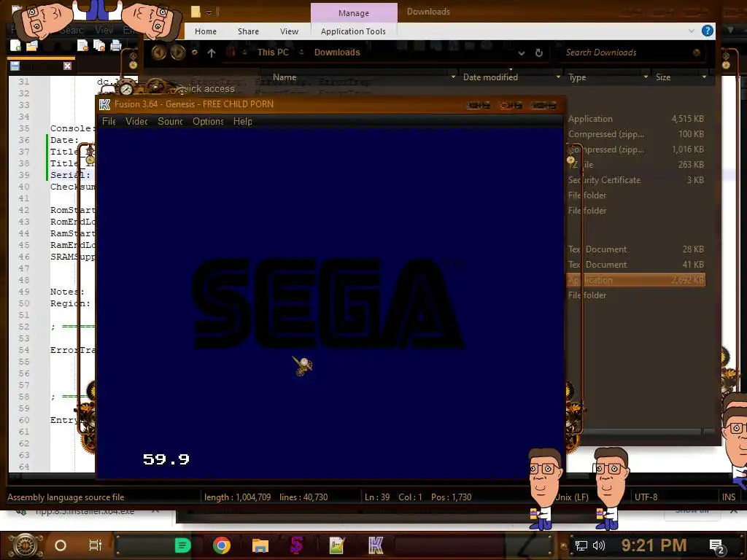Click the Unix (LF) status bar field

click(572, 497)
